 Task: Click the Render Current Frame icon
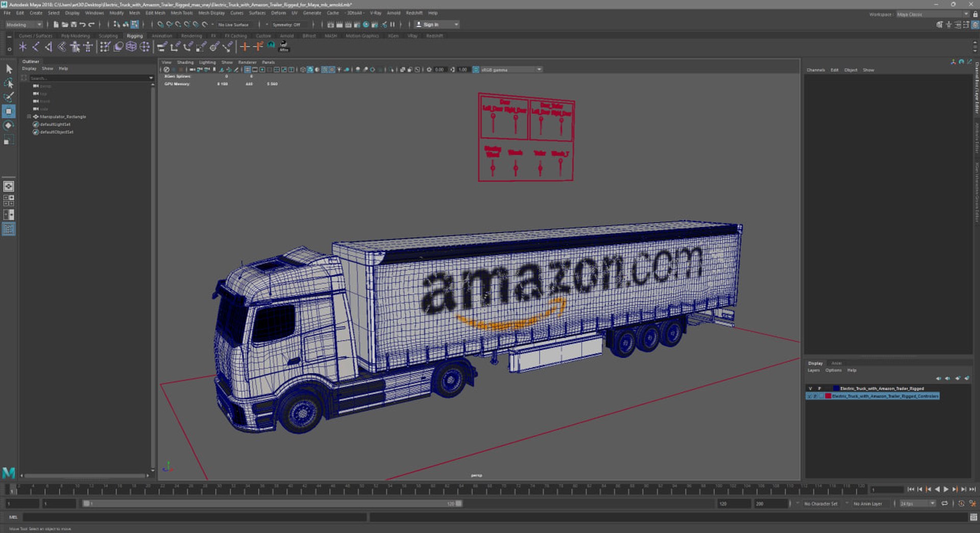(339, 25)
